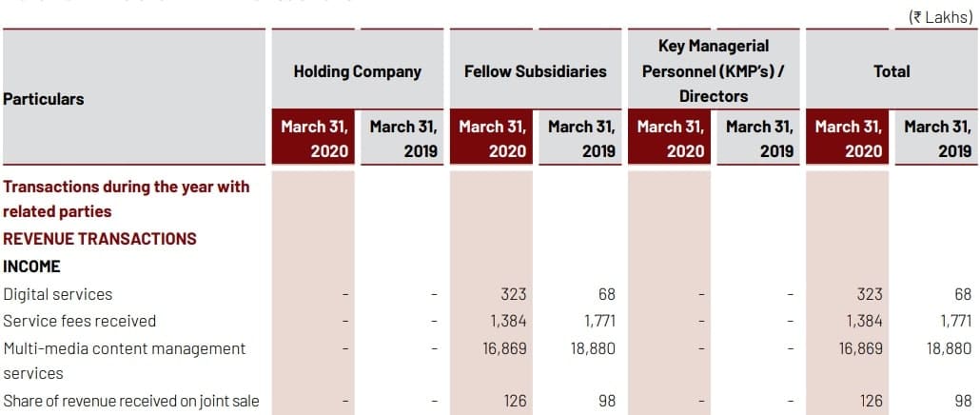Click the Holding Company column header
Viewport: 980px width, 415px height.
click(357, 71)
